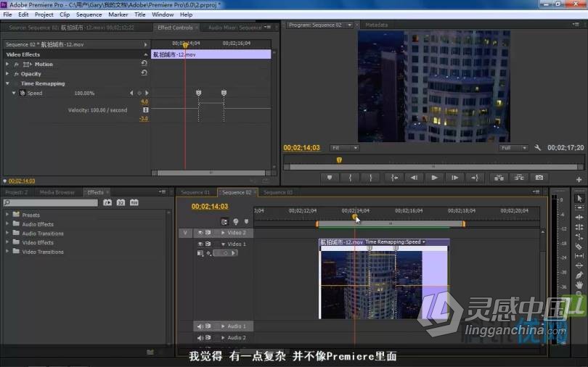Screen dimensions: 588x367
Task: Select the Slide tool
Action: [579, 265]
